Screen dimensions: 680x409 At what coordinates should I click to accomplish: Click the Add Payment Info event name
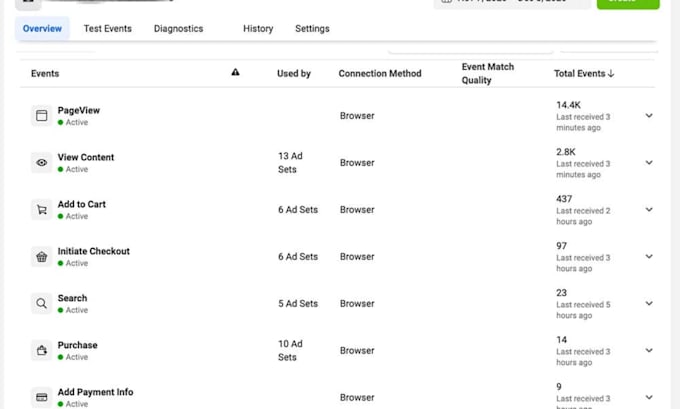[95, 392]
